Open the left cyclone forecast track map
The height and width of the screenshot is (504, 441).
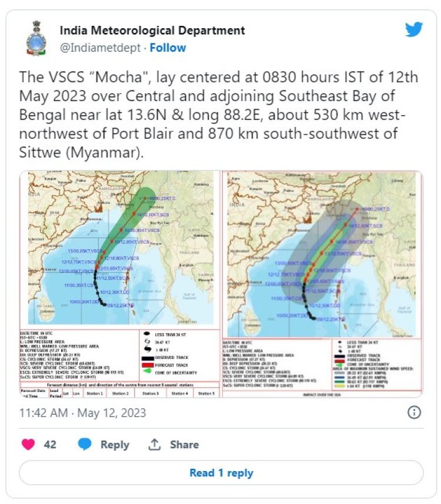[x=120, y=284]
